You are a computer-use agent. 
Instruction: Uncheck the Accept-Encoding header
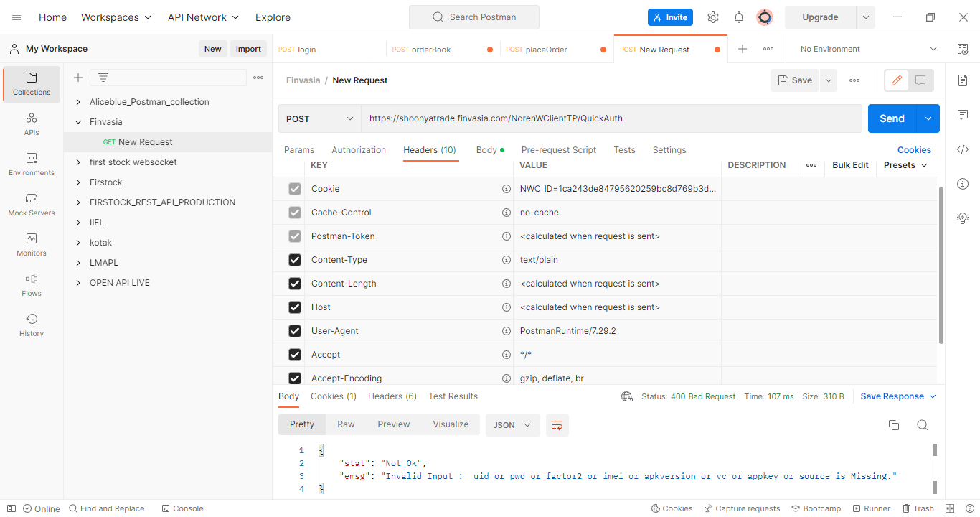click(295, 378)
